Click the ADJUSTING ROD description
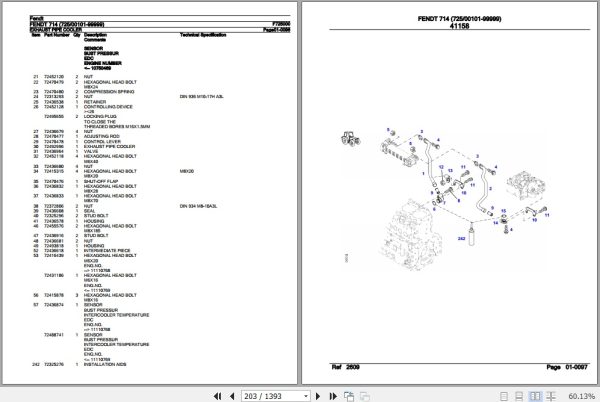 [101, 136]
